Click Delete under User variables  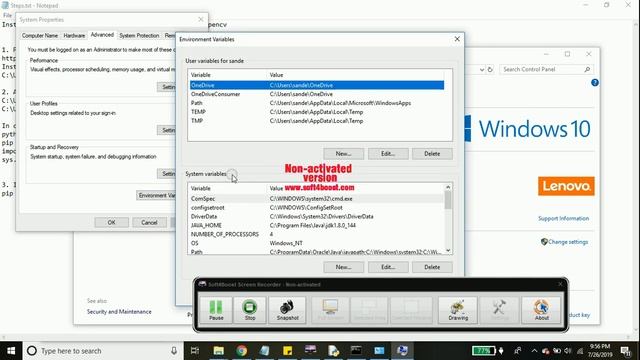pyautogui.click(x=432, y=153)
